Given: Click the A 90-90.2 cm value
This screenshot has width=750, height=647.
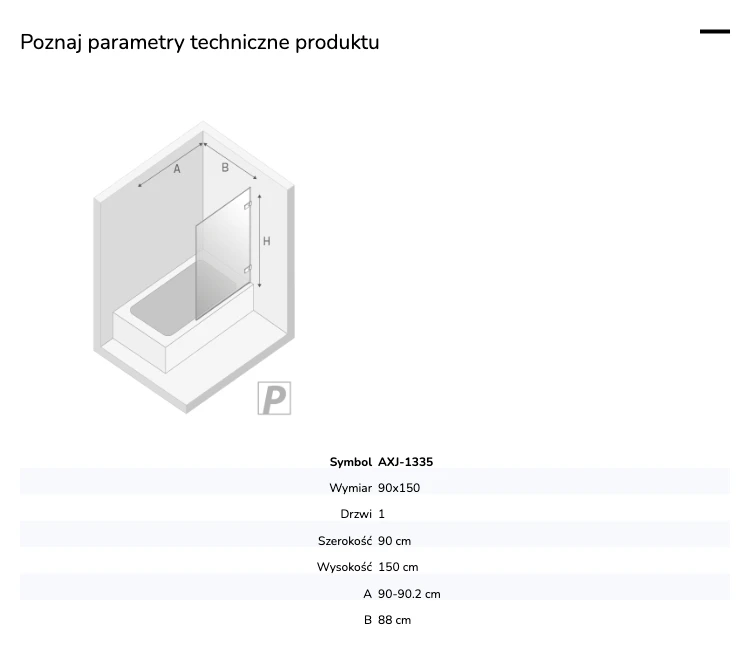Looking at the screenshot, I should tap(409, 594).
